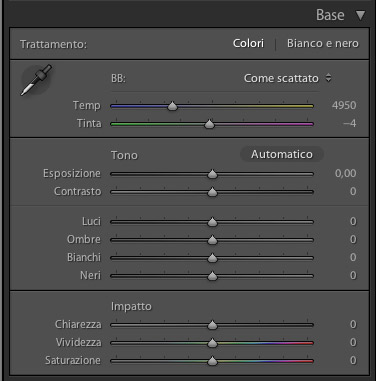Click the Luci value field
Screen dimensions: 376x381
353,222
